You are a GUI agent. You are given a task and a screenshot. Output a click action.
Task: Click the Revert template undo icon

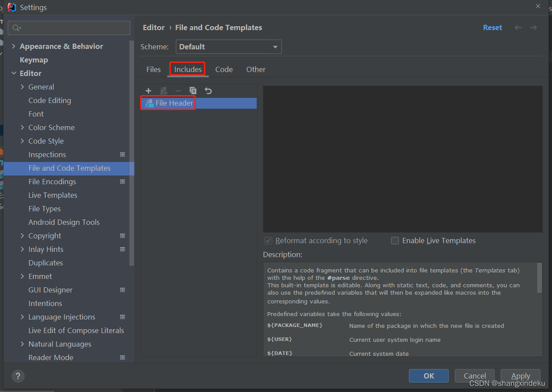208,91
